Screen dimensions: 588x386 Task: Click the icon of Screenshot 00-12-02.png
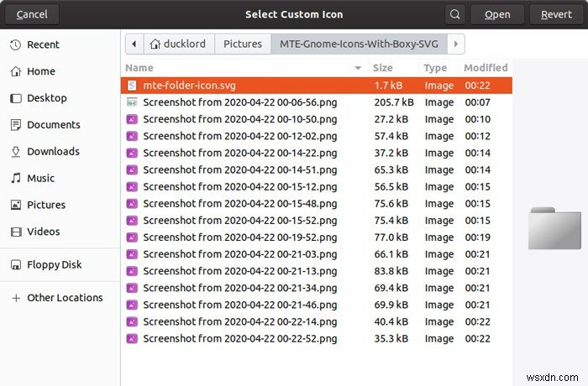point(132,136)
